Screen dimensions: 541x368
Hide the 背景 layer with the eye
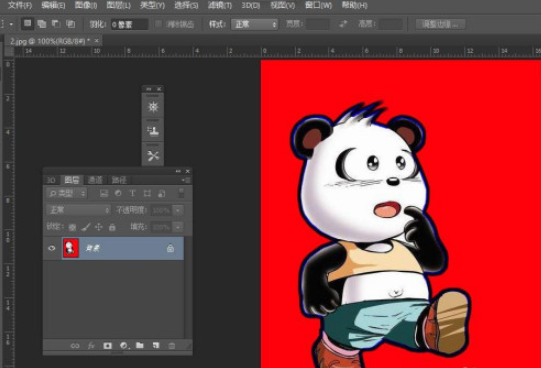pos(52,248)
